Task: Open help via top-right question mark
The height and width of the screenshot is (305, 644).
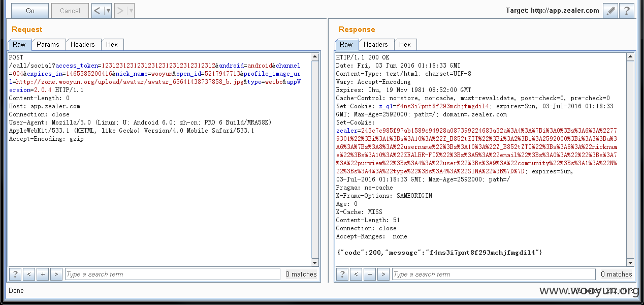Action: (x=627, y=11)
